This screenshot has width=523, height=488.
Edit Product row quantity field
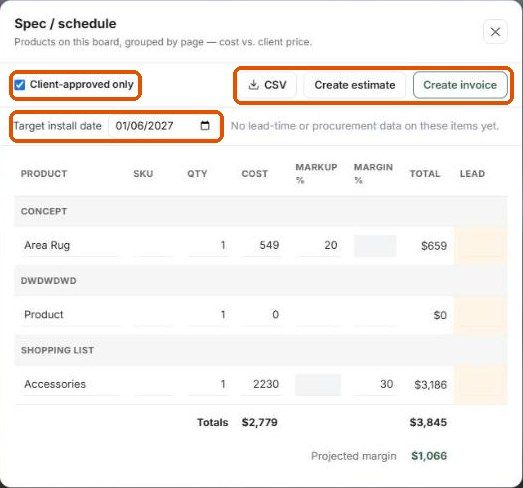(209, 315)
